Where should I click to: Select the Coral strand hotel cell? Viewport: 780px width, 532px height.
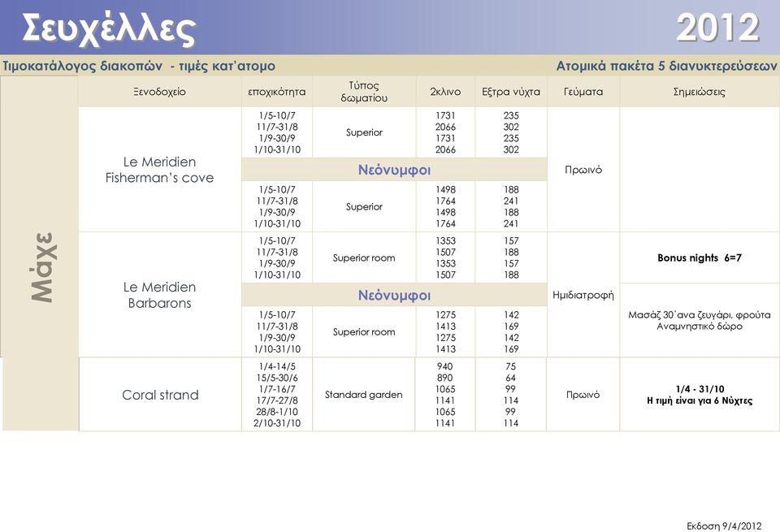160,395
